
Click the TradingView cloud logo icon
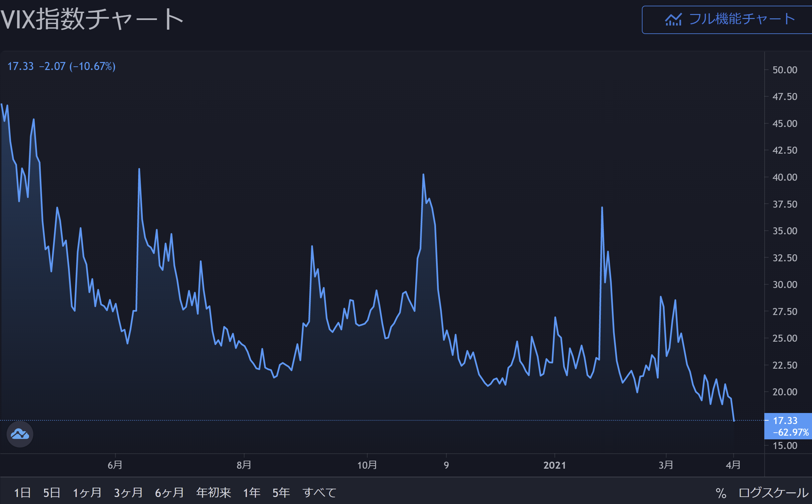click(20, 434)
